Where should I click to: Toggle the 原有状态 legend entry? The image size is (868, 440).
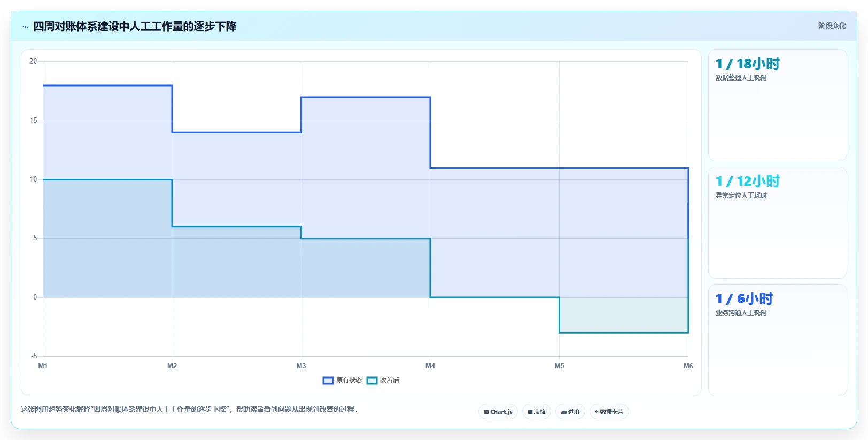342,380
